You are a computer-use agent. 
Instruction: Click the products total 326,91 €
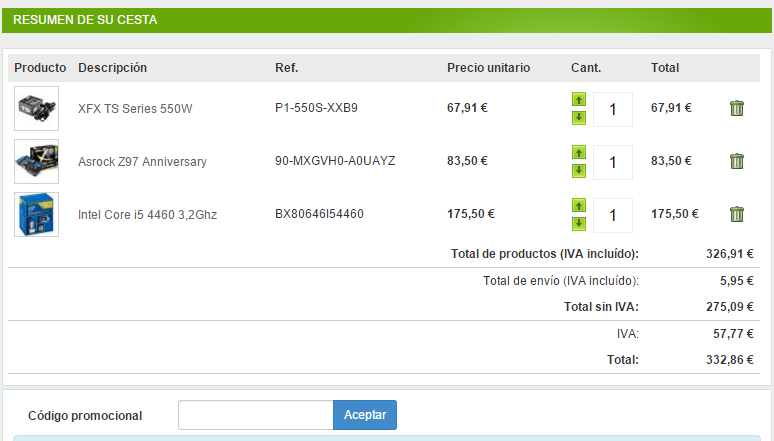pyautogui.click(x=730, y=254)
